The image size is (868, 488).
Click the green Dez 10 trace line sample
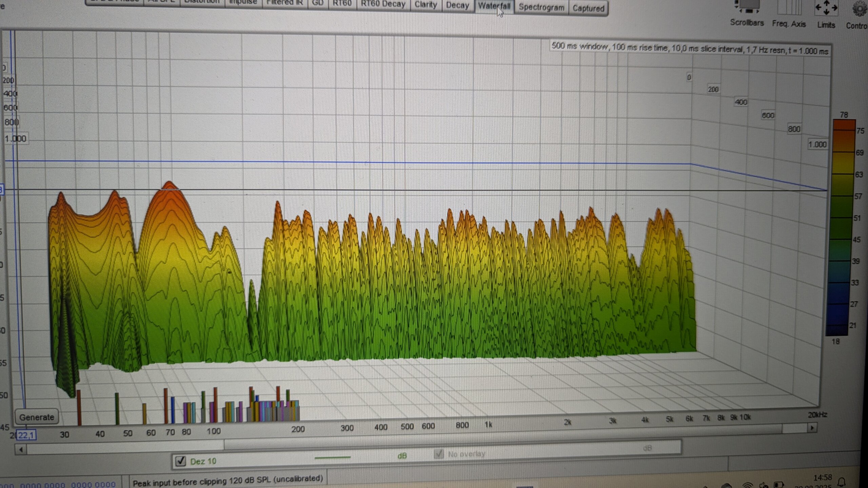[332, 457]
